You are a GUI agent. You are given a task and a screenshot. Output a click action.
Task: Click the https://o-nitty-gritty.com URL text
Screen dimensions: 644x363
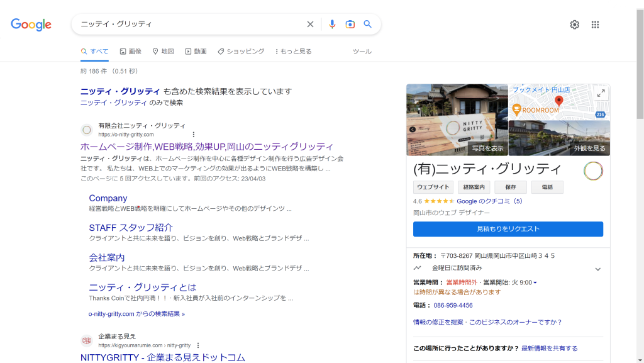click(x=126, y=135)
